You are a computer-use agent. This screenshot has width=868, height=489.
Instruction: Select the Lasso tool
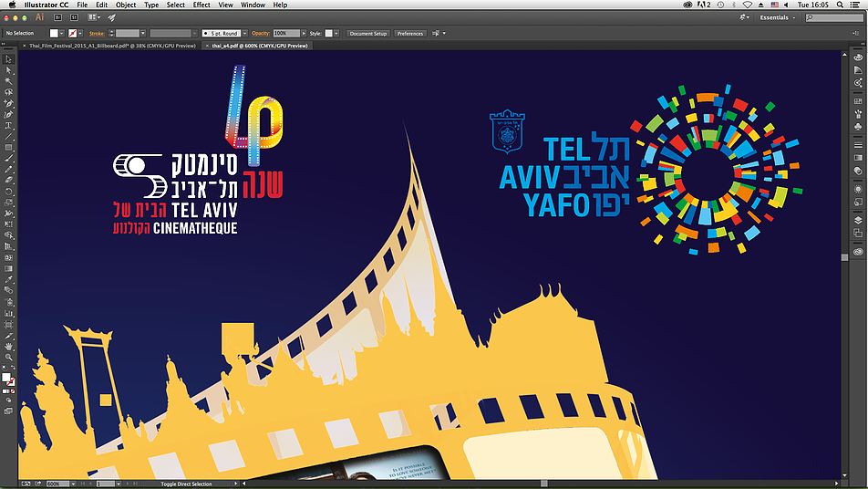pos(8,92)
